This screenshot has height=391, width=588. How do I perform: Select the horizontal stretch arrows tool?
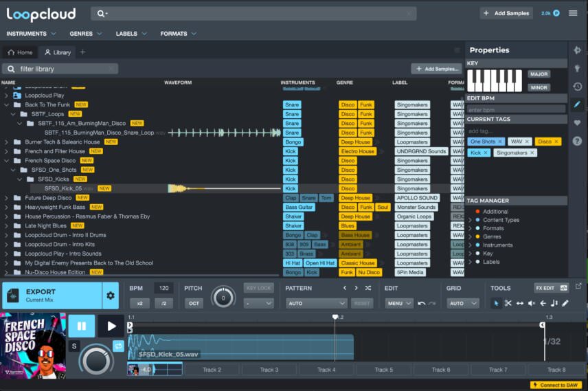pyautogui.click(x=520, y=303)
